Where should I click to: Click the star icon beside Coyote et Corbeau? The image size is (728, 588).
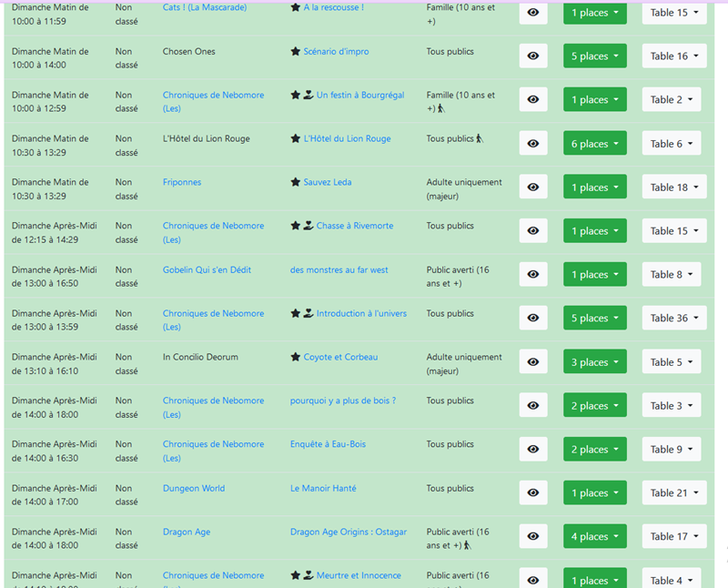(x=296, y=357)
